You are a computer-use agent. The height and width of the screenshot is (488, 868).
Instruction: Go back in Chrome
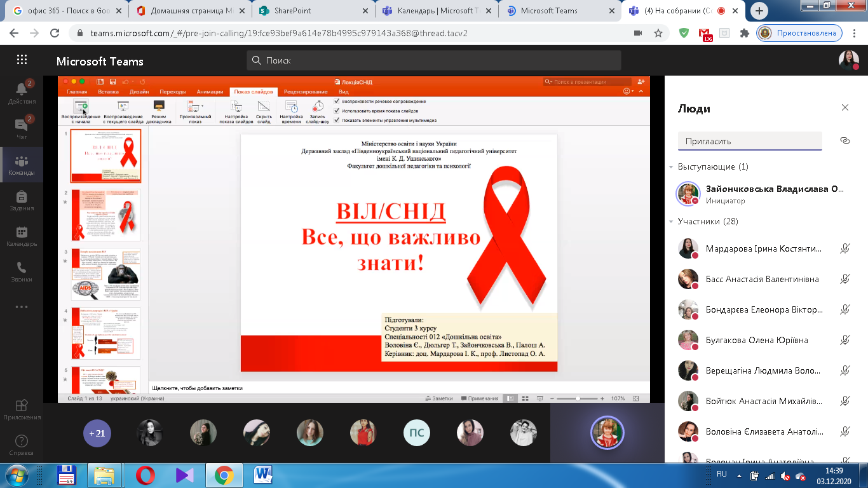tap(15, 33)
